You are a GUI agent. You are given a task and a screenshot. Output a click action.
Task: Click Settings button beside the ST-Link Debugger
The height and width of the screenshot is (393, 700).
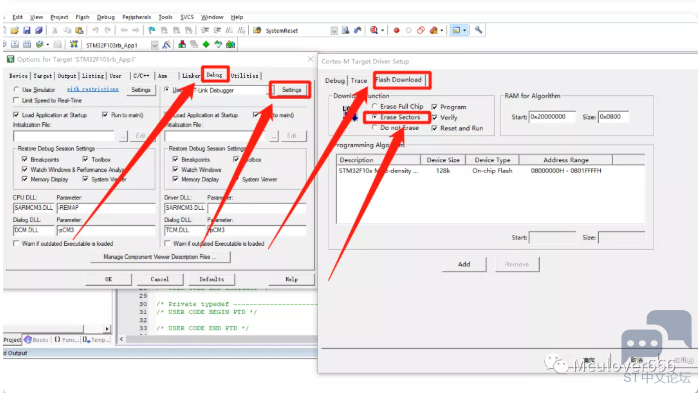[292, 90]
